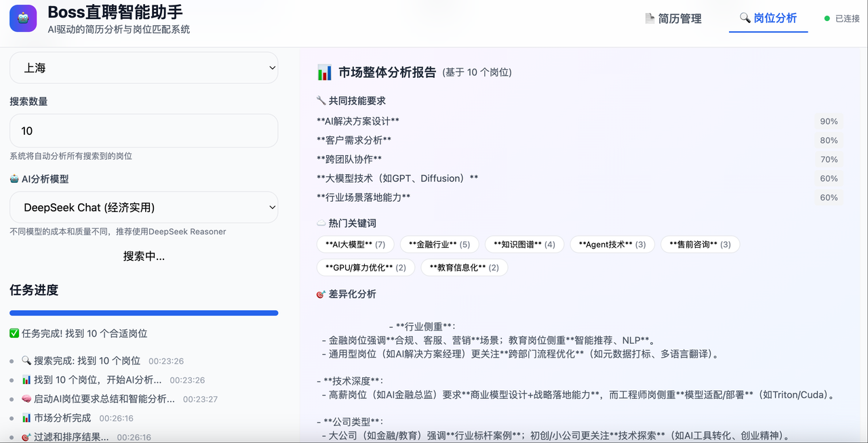Click the **客户需求分析** skill text

[x=354, y=140]
